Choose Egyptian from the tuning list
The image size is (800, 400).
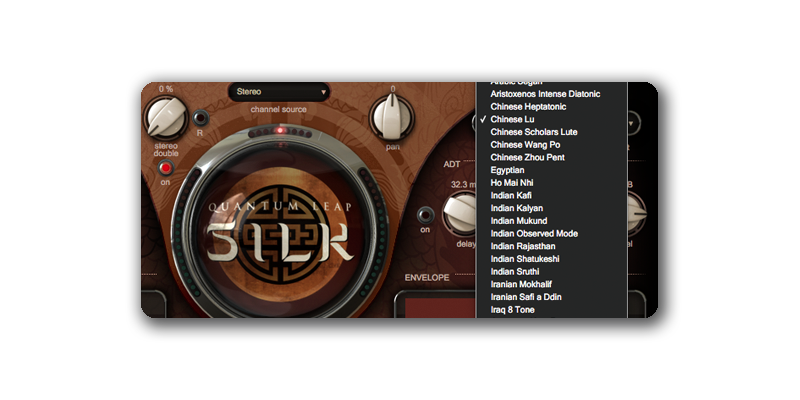508,171
